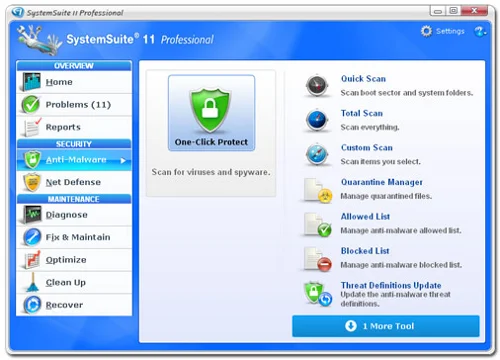
Task: Open the Allowed List link
Action: [365, 216]
